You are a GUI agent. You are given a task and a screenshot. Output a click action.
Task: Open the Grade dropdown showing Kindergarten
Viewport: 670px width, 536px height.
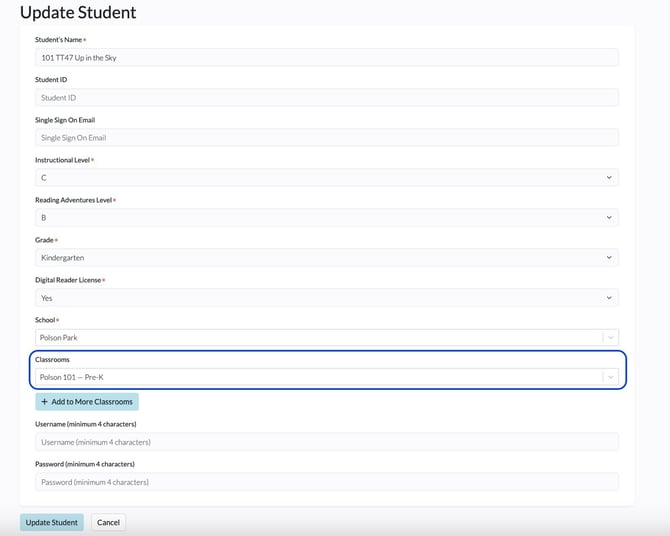tap(326, 257)
